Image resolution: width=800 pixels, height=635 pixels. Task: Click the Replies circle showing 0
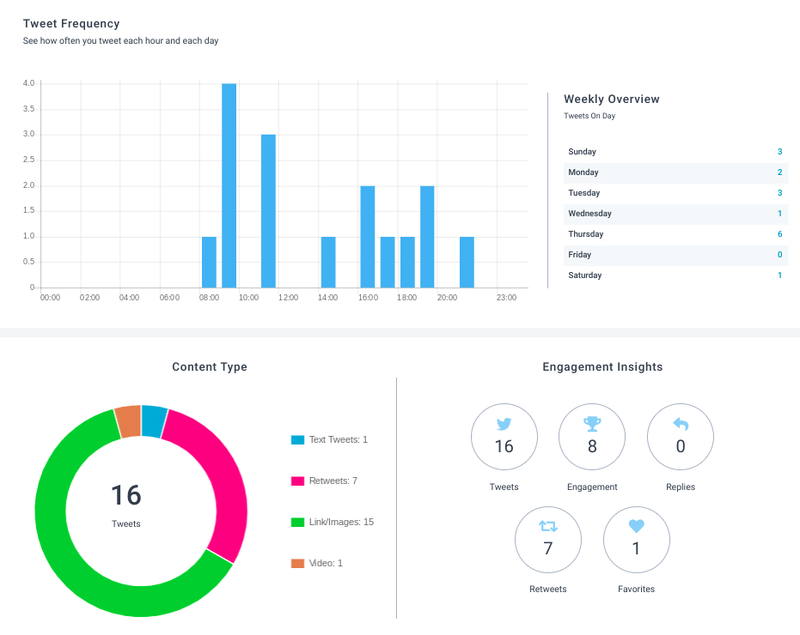tap(681, 437)
